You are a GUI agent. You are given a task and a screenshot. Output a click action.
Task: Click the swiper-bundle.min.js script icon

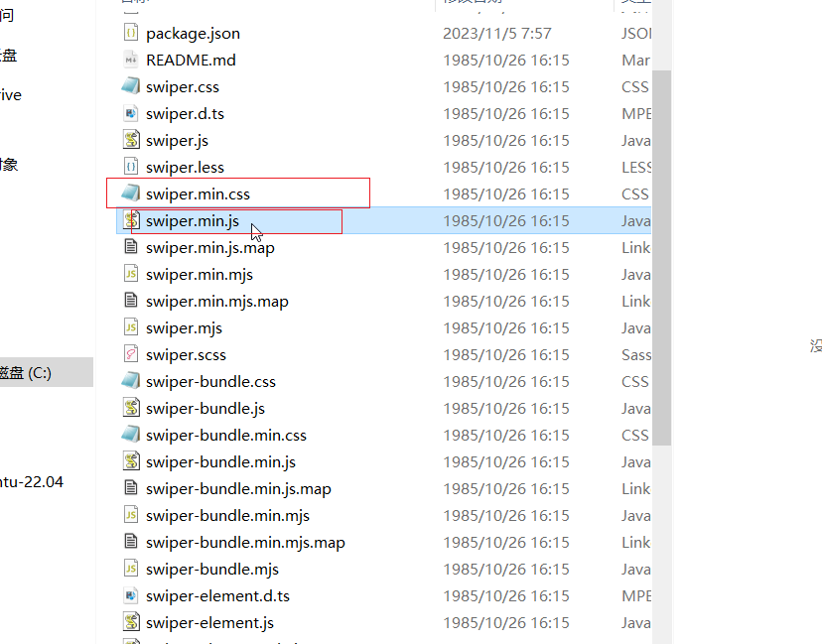point(131,461)
